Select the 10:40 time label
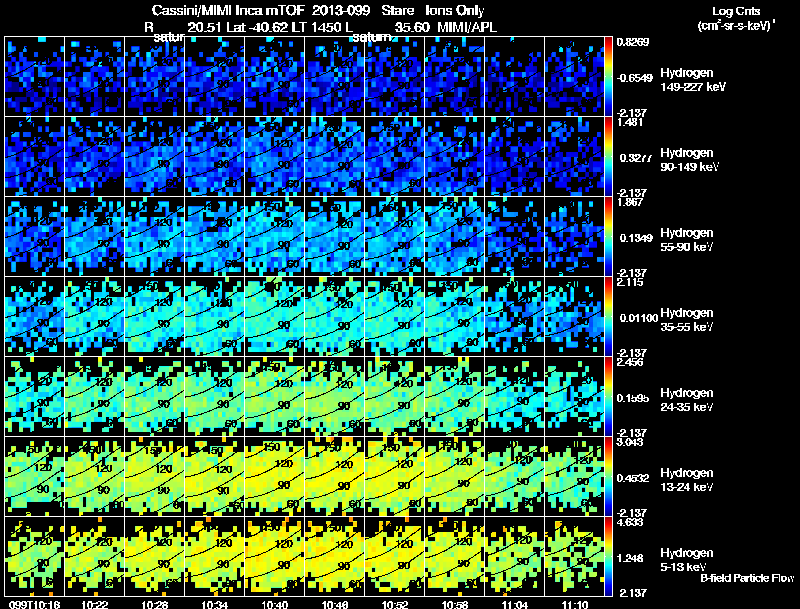The width and height of the screenshot is (800, 609). tap(275, 604)
